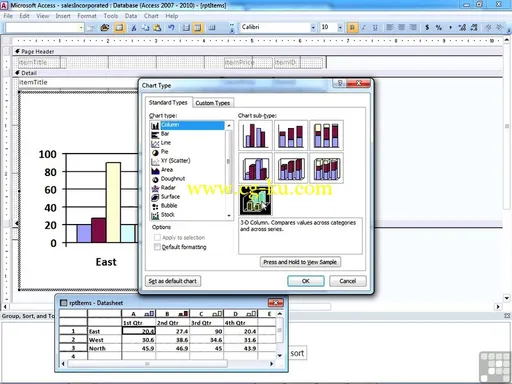Click the Increase Decimal icon
Image resolution: width=512 pixels, height=384 pixels.
click(462, 28)
